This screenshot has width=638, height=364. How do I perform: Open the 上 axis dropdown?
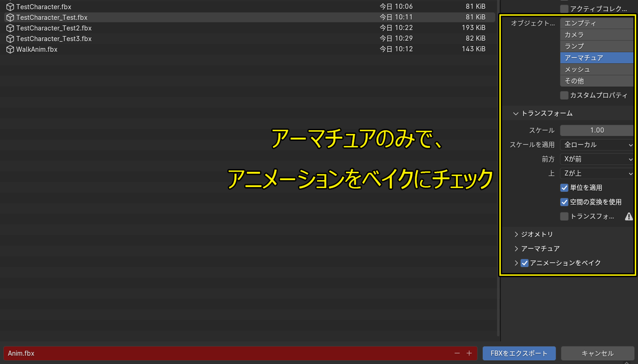click(597, 173)
